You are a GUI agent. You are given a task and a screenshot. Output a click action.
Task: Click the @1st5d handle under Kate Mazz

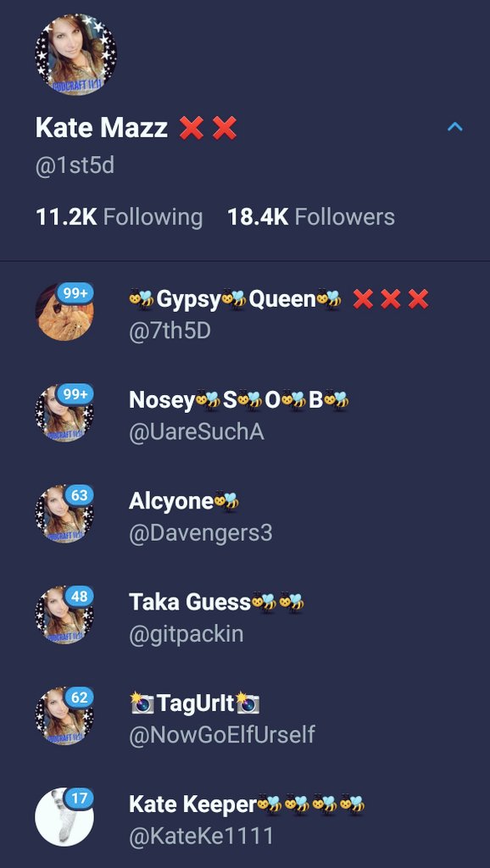point(75,165)
